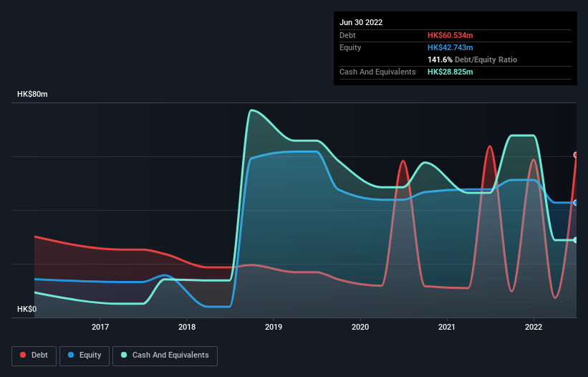Click the HK$80m y-axis label
Screen dimensions: 588x377
(x=32, y=94)
